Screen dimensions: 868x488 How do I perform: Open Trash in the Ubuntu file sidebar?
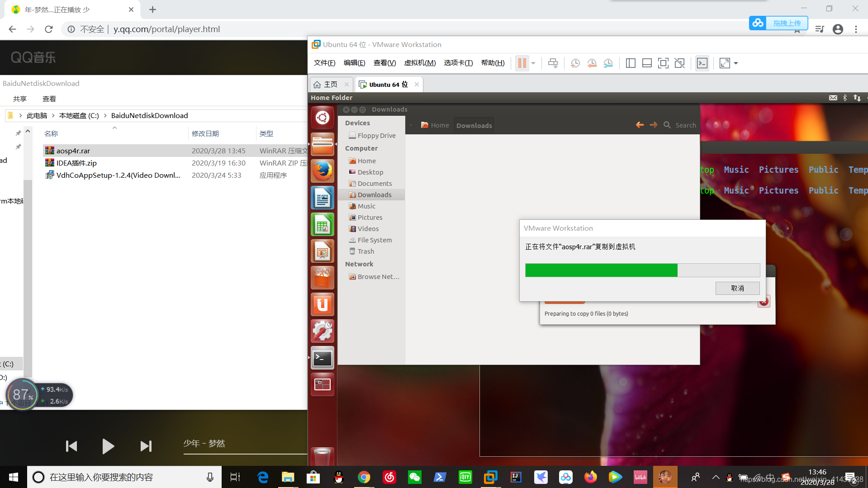[371, 251]
